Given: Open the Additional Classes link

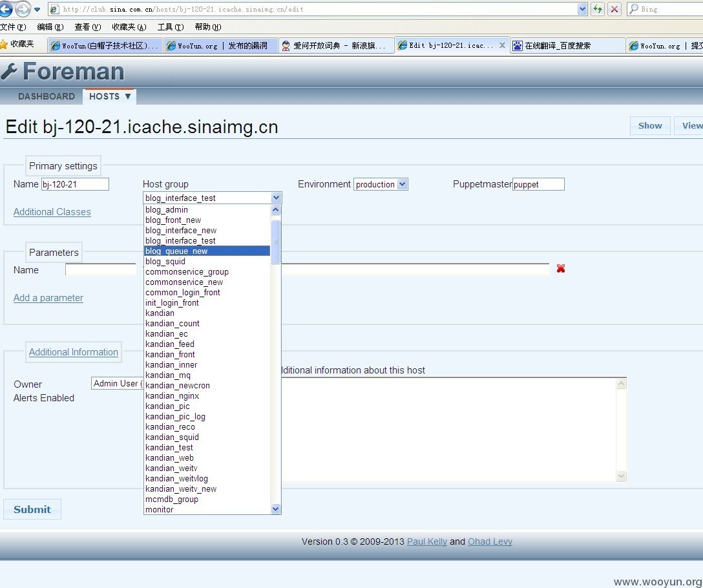Looking at the screenshot, I should tap(52, 212).
